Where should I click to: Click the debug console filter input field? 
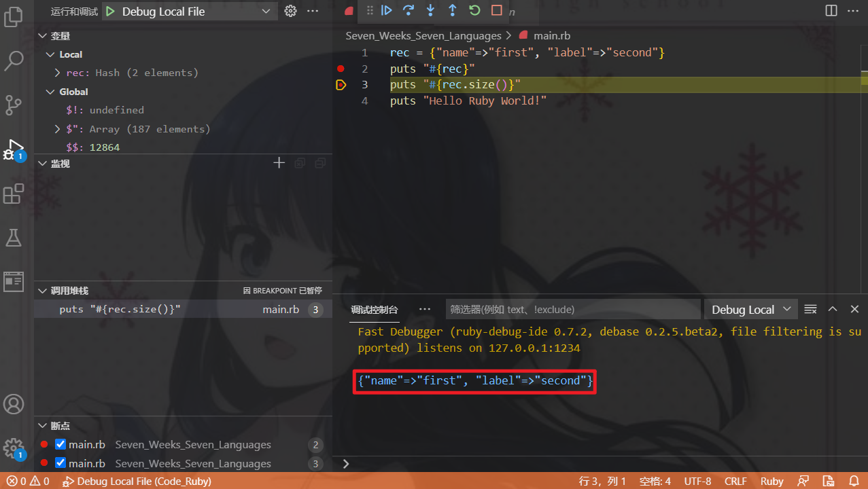tap(572, 309)
